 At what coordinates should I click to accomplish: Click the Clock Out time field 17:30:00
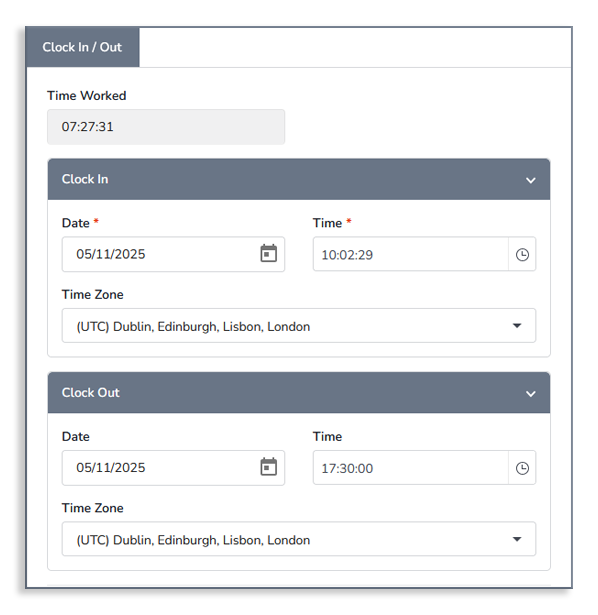click(411, 468)
